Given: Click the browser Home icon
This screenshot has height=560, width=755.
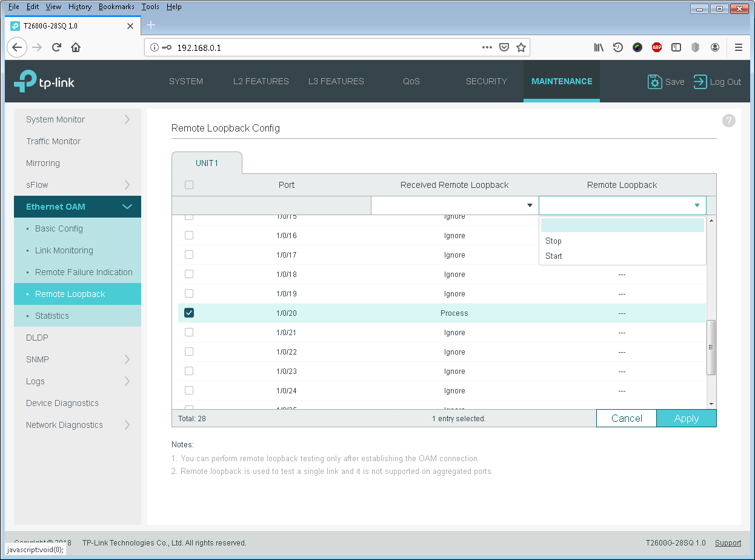Looking at the screenshot, I should 76,47.
